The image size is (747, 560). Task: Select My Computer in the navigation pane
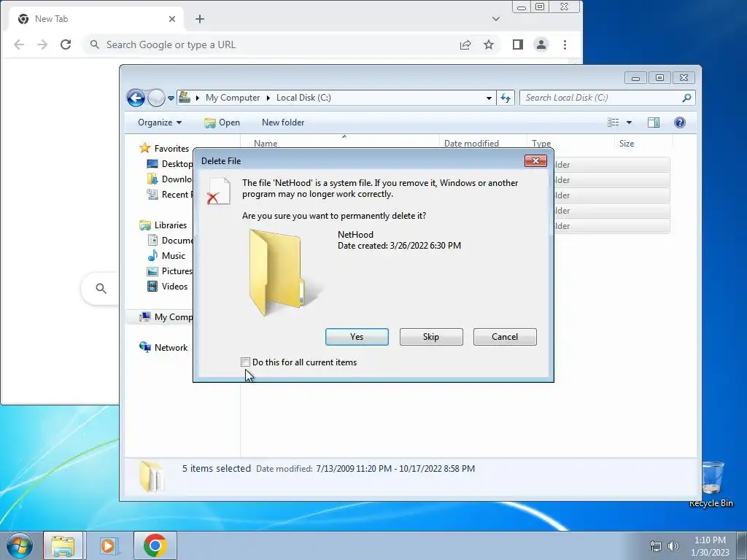[x=166, y=317]
